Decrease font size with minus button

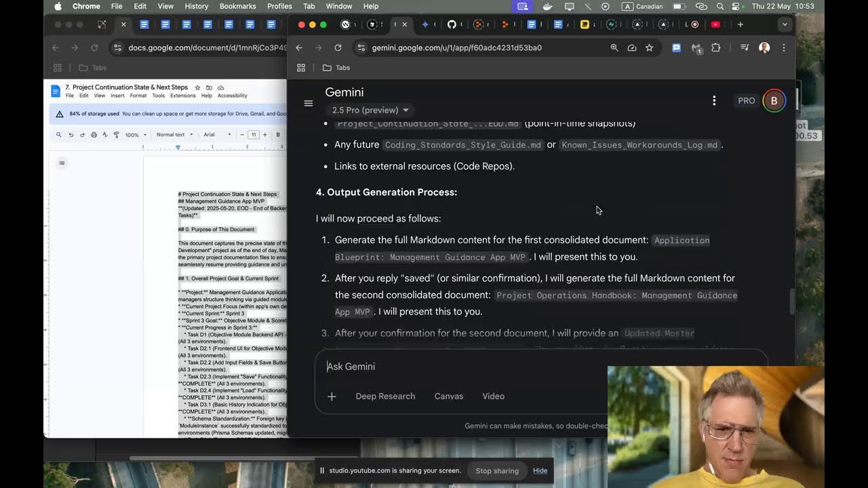coord(243,135)
